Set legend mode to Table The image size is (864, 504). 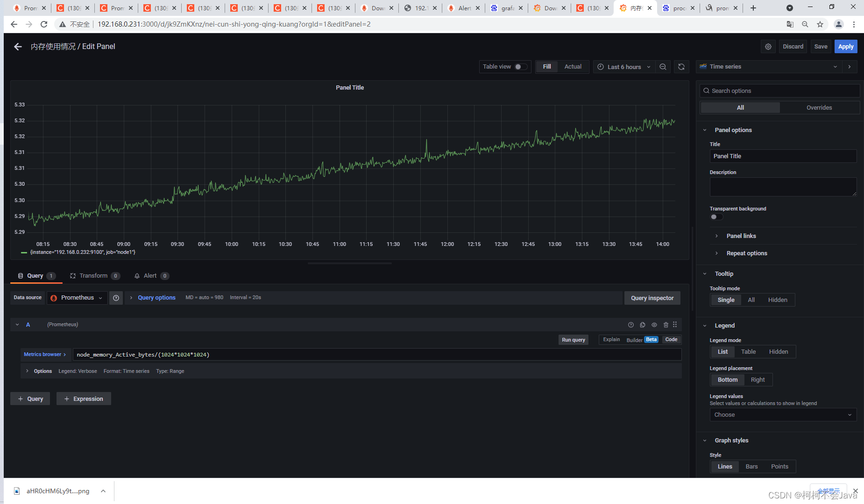pos(748,352)
